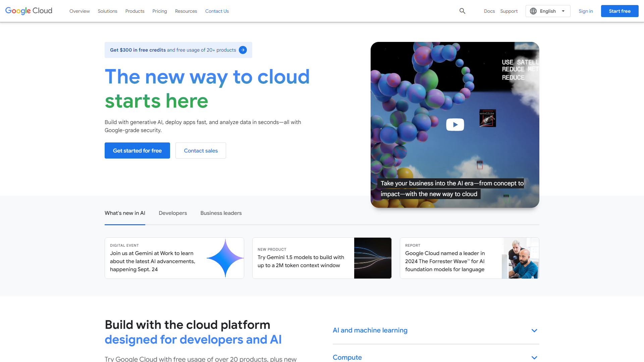Click the Google Cloud Docs link
This screenshot has height=362, width=644.
pyautogui.click(x=488, y=11)
